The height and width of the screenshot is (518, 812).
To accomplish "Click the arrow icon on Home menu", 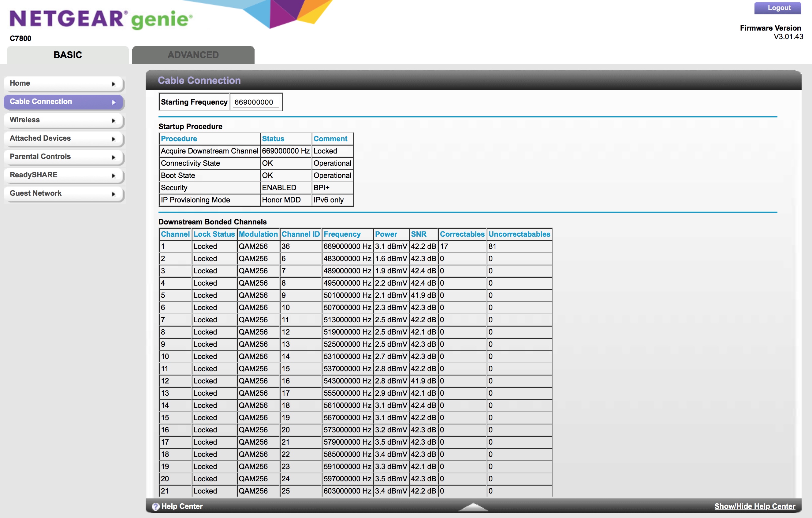I will pos(114,84).
